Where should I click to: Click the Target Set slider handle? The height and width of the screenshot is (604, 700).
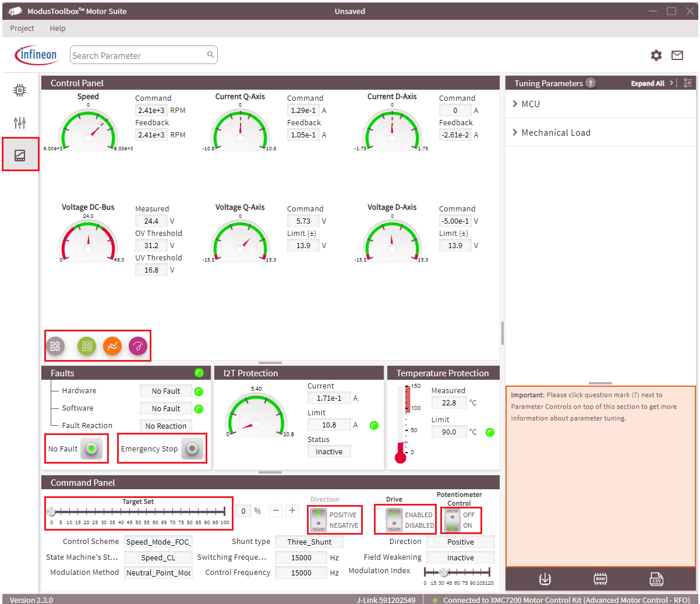point(51,511)
